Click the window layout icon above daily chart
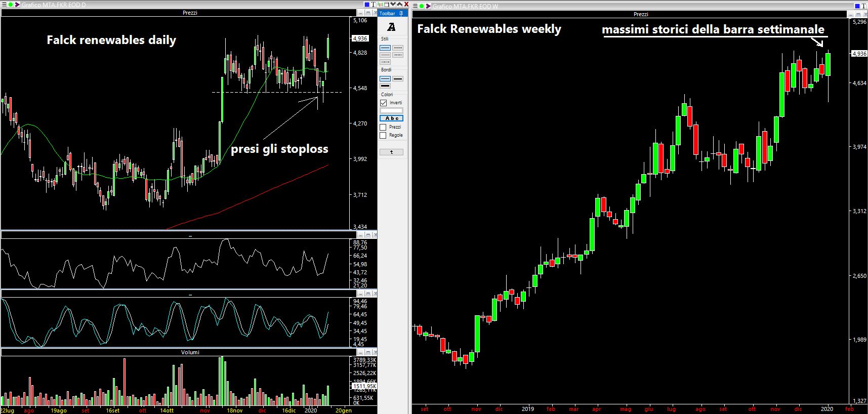 [387, 4]
